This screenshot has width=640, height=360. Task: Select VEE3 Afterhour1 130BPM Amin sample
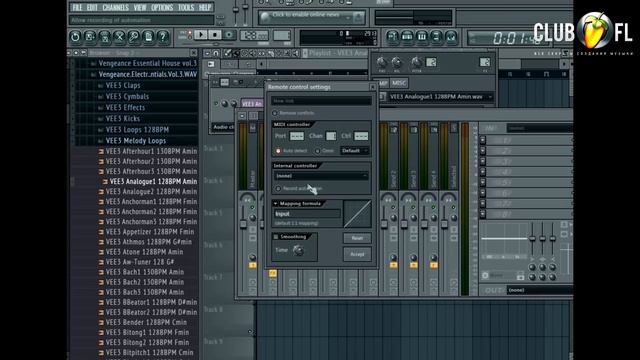(x=151, y=151)
